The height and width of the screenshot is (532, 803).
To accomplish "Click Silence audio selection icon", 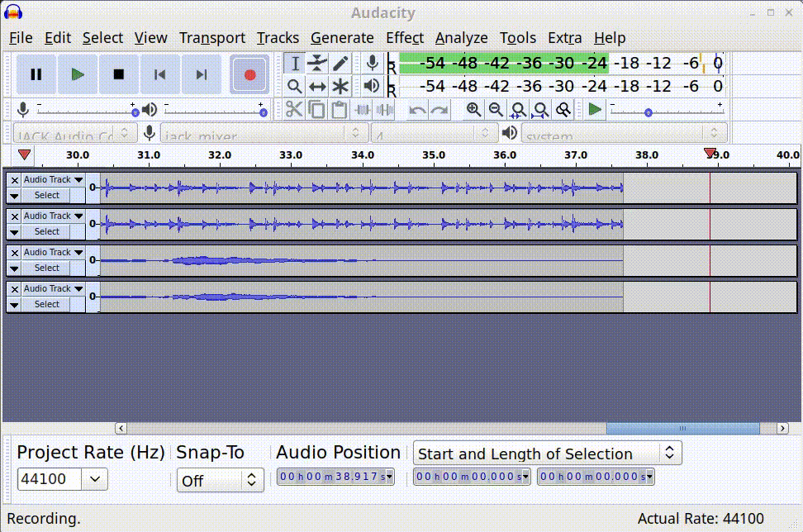I will (x=385, y=110).
